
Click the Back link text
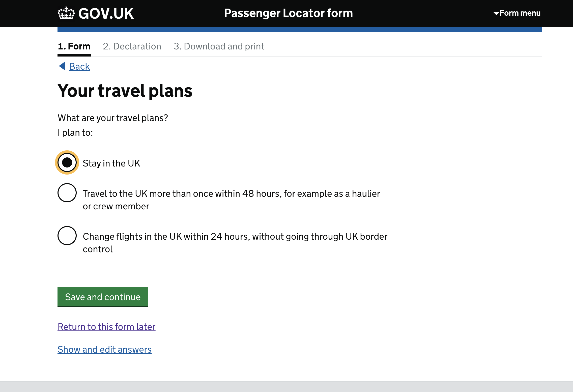(x=79, y=67)
